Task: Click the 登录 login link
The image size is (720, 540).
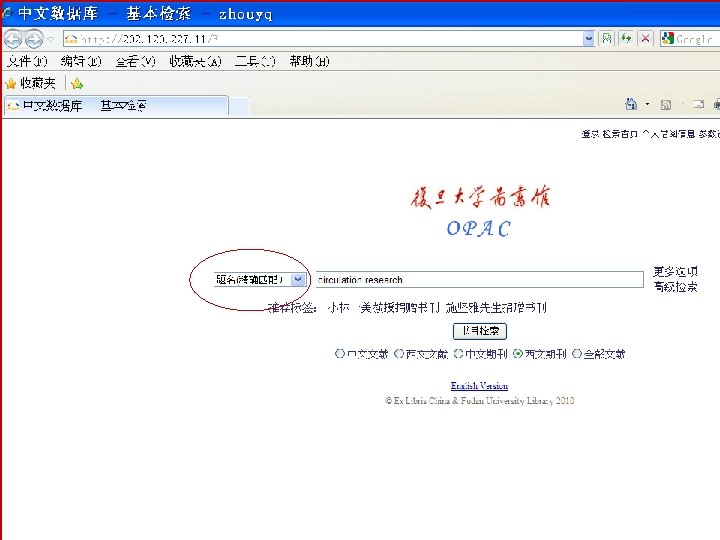Action: (x=590, y=134)
